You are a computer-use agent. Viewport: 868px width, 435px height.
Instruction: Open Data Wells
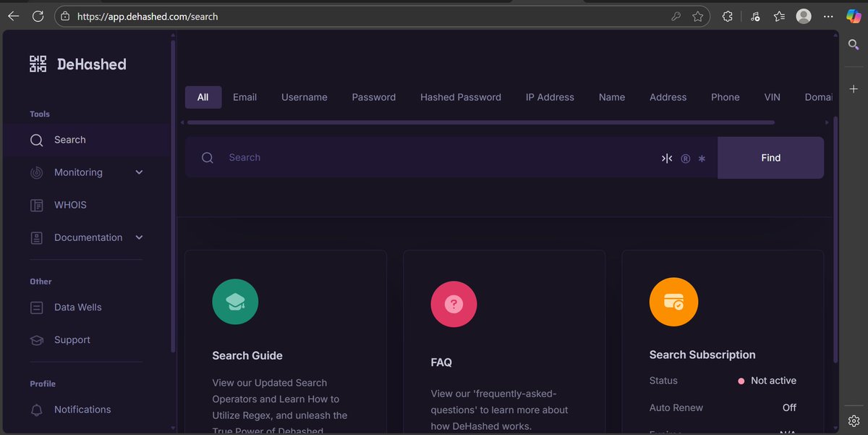76,307
